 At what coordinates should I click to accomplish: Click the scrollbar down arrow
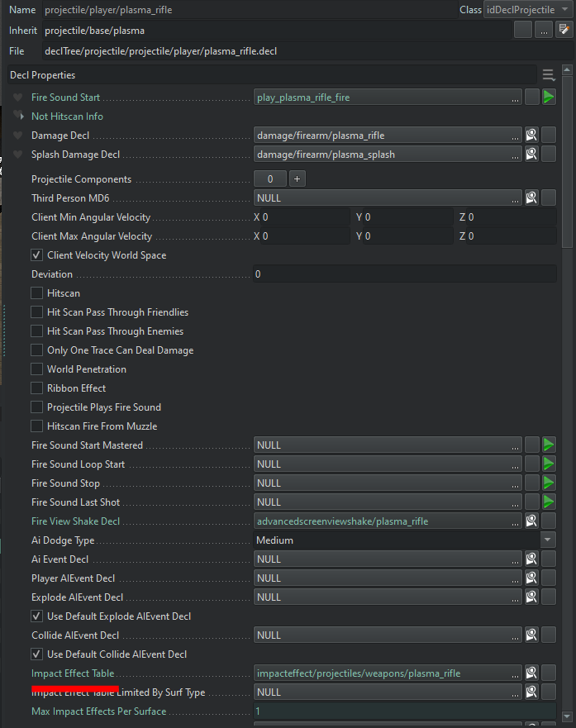pos(567,717)
